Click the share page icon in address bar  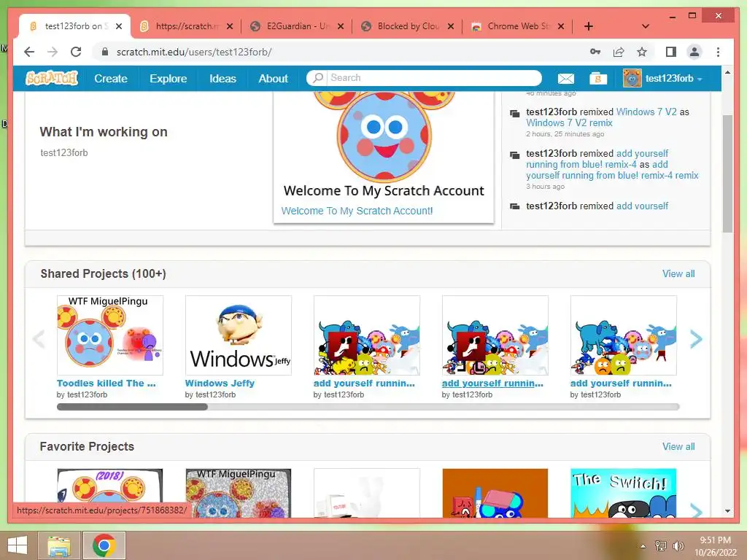[619, 52]
